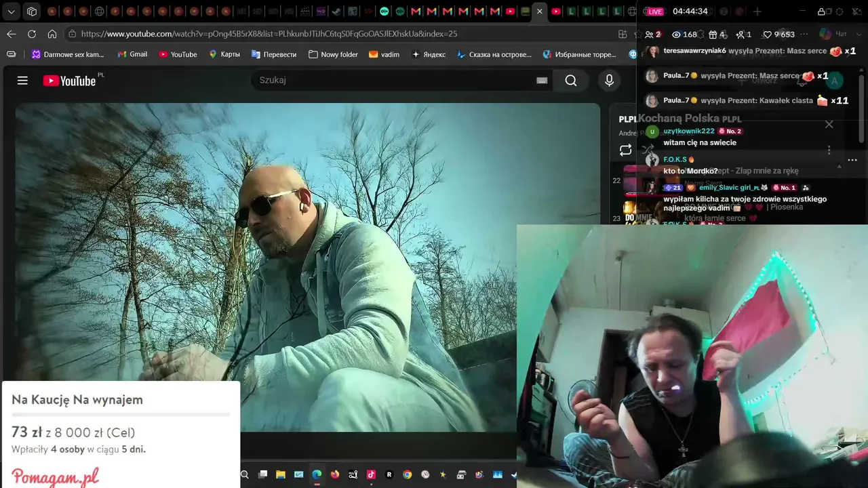Click the 73 zł raised amount
Screen dimensions: 868x488
26,432
